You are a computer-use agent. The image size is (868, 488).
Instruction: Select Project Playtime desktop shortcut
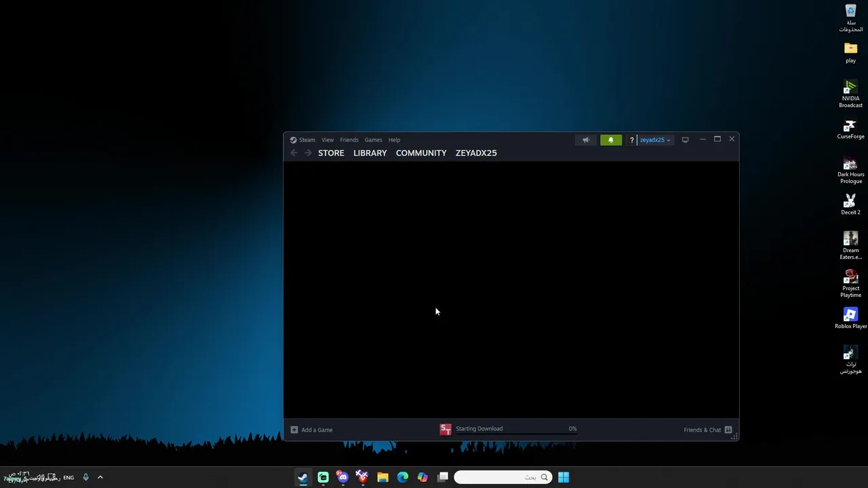[850, 283]
